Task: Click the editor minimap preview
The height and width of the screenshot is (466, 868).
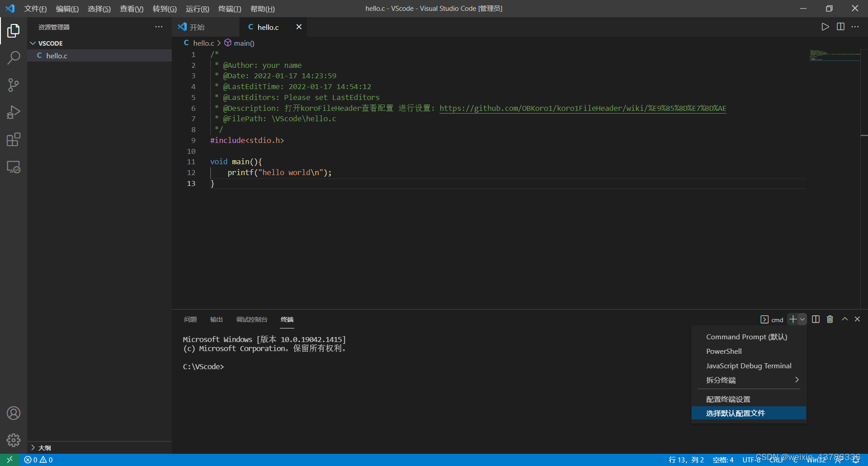Action: point(835,56)
